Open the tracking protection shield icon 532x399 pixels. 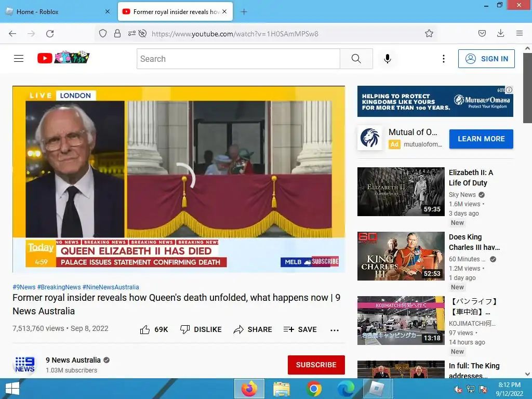tap(103, 33)
